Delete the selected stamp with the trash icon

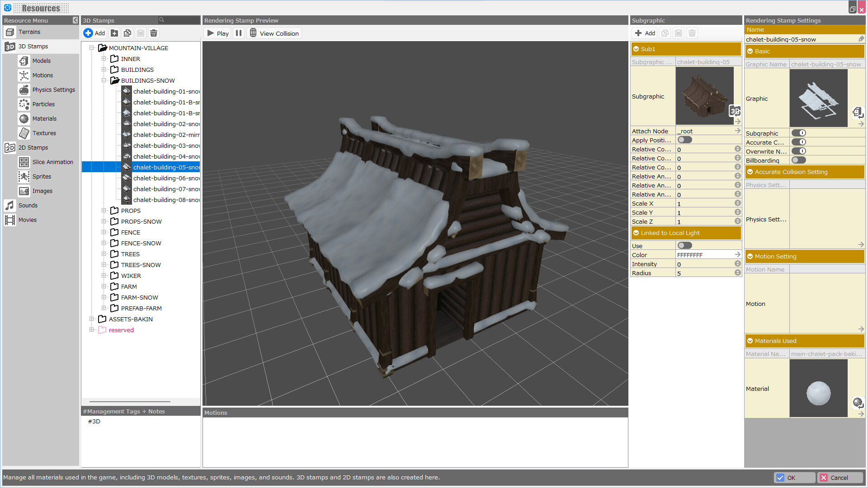pyautogui.click(x=154, y=33)
